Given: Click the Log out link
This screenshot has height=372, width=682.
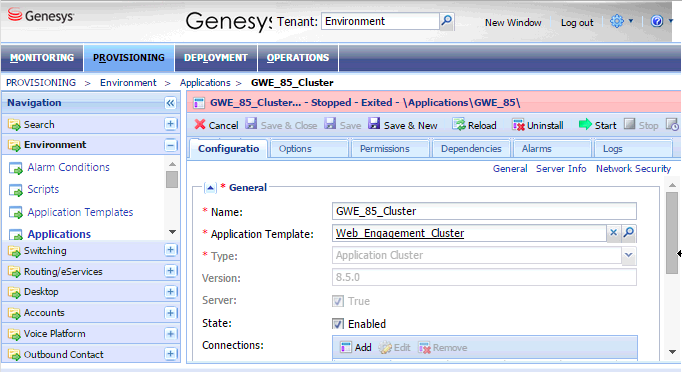Looking at the screenshot, I should (x=577, y=23).
